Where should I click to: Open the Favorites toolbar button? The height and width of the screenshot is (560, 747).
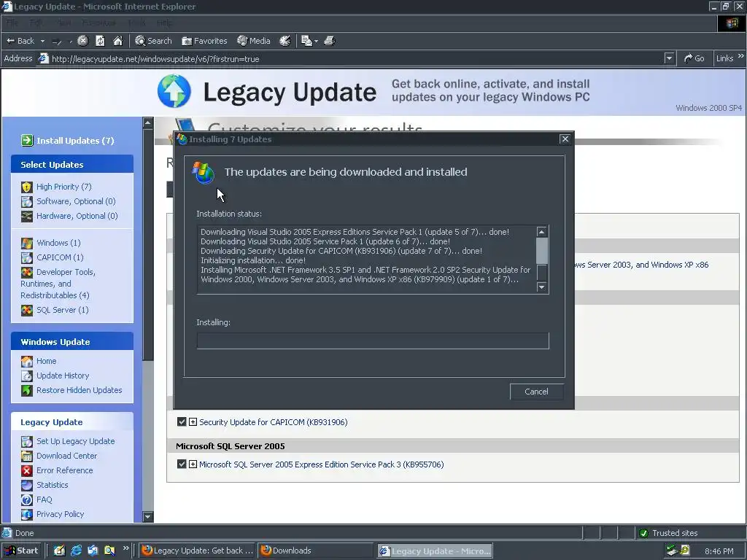204,41
